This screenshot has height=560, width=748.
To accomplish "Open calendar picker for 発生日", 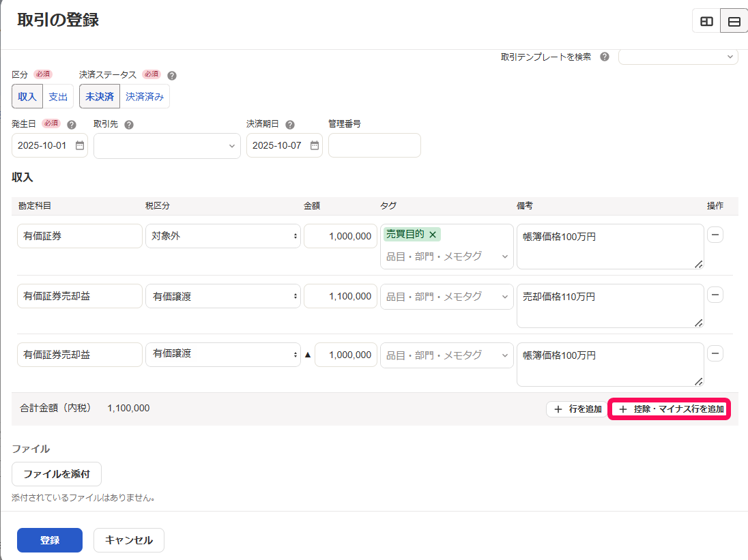I will click(80, 145).
